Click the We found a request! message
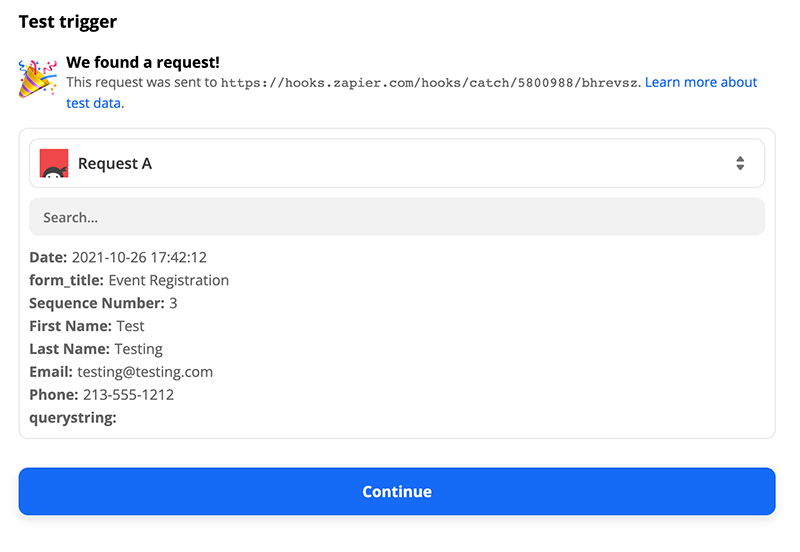Image resolution: width=800 pixels, height=552 pixels. tap(143, 62)
